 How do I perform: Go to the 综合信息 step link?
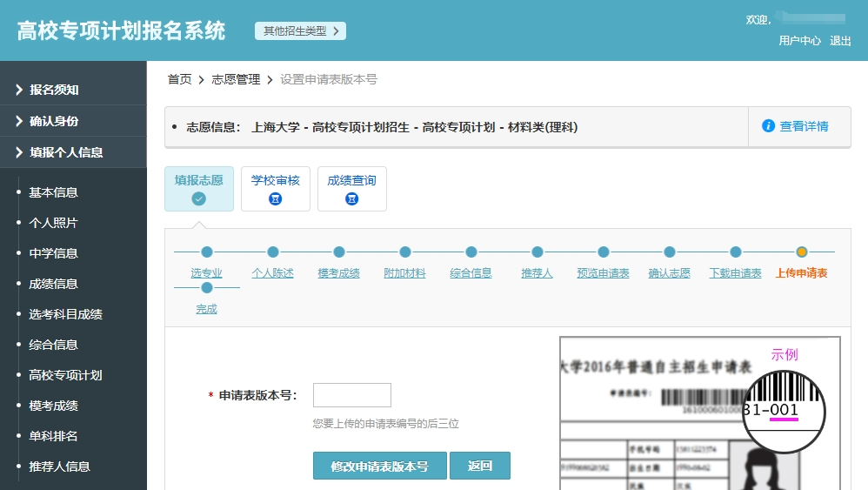471,273
